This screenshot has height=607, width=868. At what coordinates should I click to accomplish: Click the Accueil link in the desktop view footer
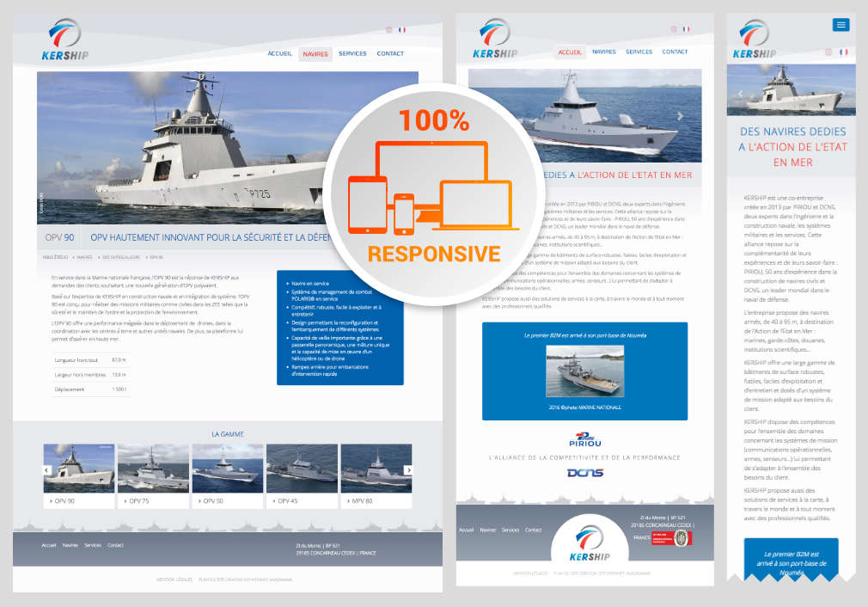click(x=49, y=545)
